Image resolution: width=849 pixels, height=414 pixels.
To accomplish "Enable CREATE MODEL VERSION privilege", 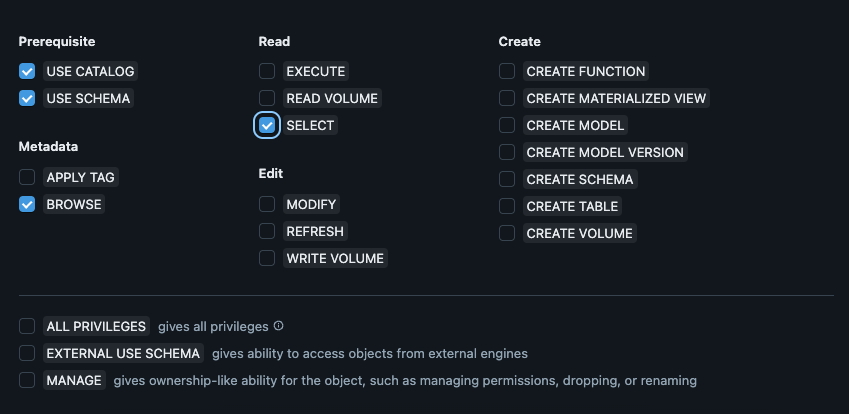I will 507,153.
